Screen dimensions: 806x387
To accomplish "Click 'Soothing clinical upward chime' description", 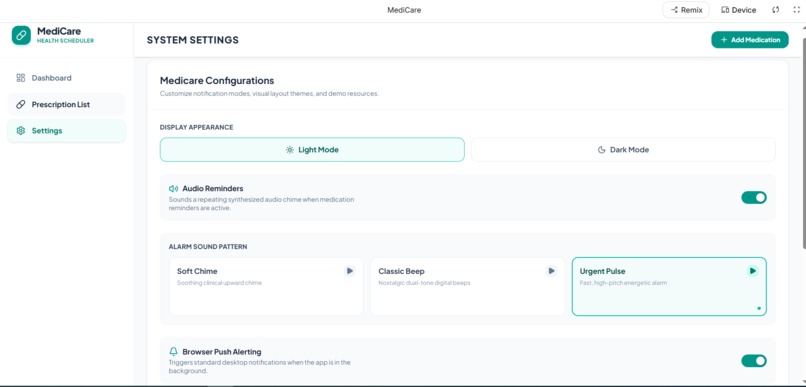I will click(219, 283).
